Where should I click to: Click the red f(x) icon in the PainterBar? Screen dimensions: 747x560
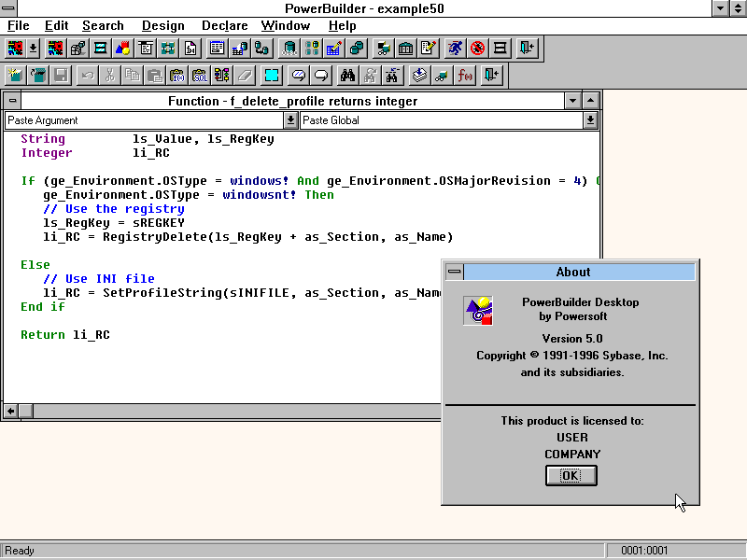(x=465, y=76)
